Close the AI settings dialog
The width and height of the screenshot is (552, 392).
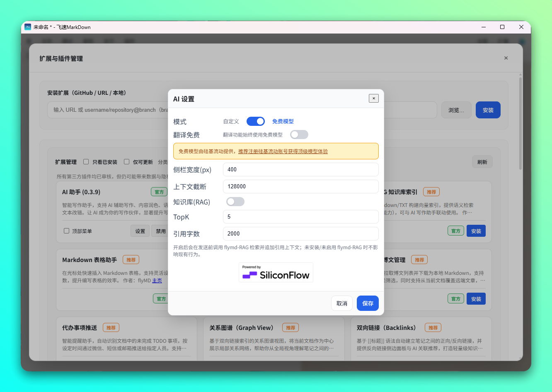(373, 99)
